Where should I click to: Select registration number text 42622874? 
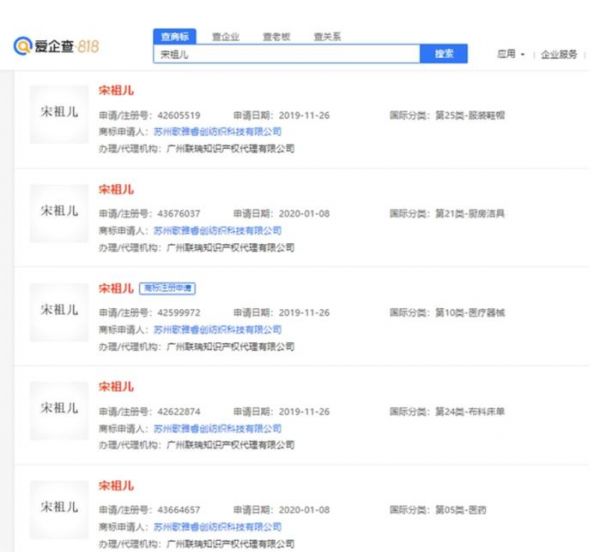click(x=179, y=412)
